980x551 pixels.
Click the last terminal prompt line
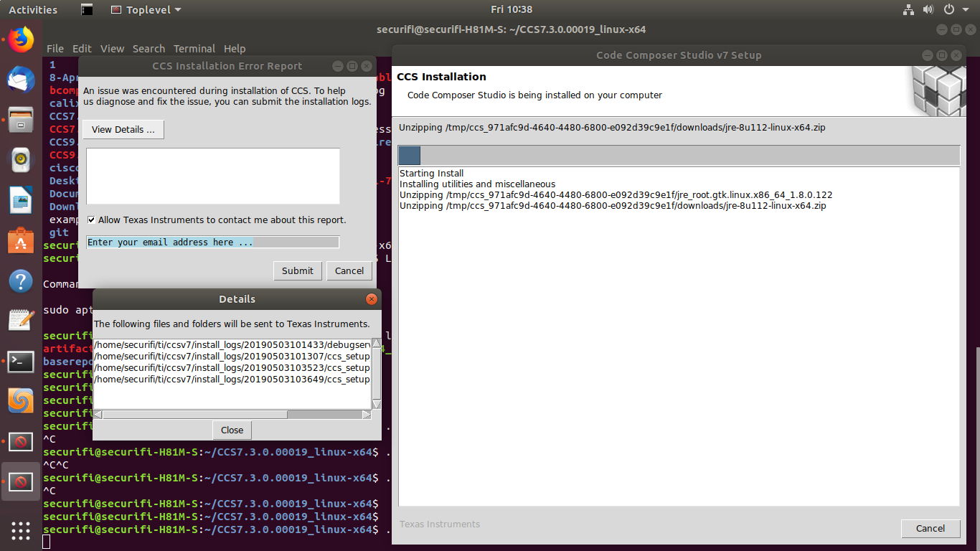click(x=217, y=529)
